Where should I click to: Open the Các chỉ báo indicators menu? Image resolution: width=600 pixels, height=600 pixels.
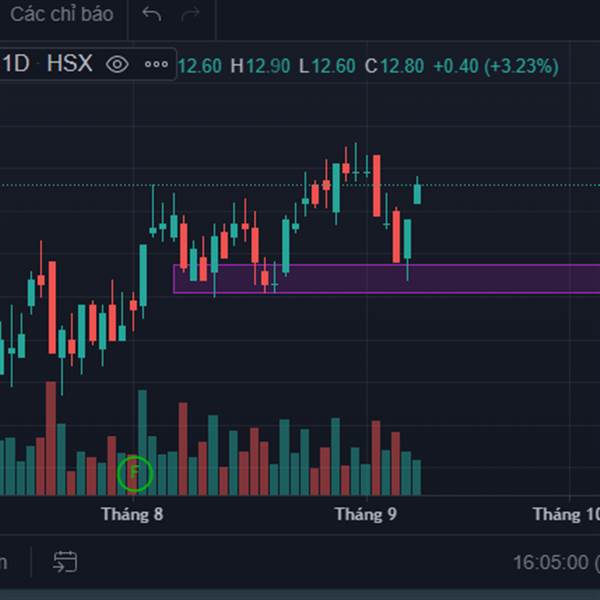pos(61,15)
